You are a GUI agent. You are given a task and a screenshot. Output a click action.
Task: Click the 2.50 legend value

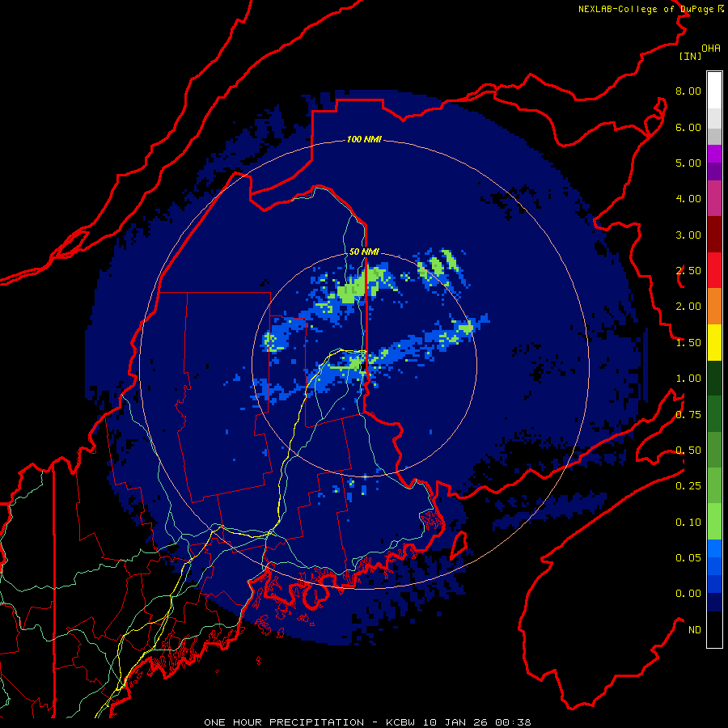pyautogui.click(x=688, y=271)
